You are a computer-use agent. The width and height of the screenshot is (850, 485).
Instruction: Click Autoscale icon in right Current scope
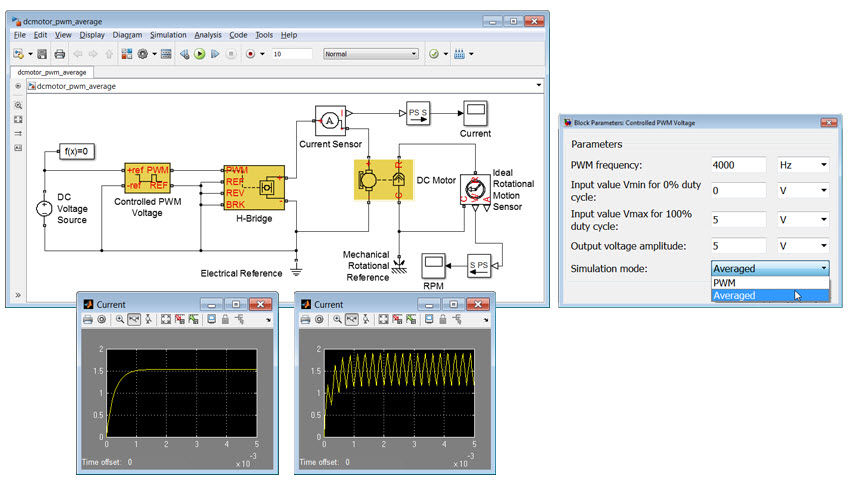point(383,320)
